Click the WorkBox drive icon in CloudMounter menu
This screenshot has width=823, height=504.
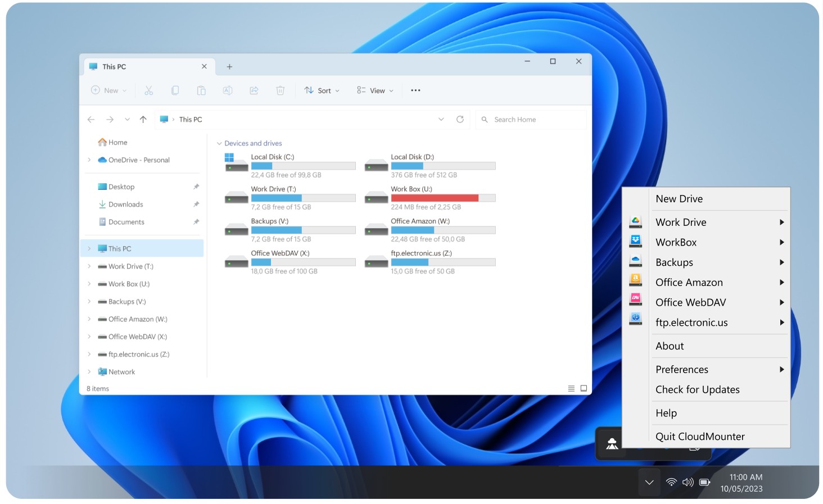click(x=635, y=242)
